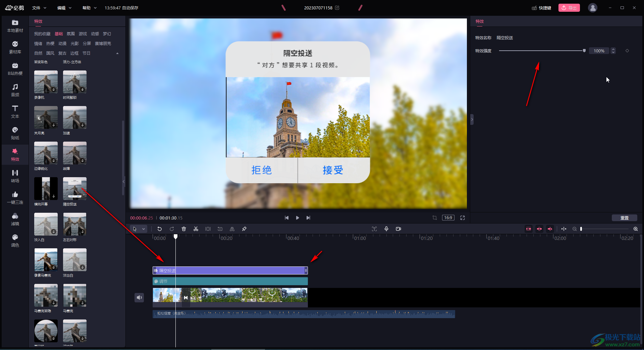Zoom out timeline with minus magnifier
The width and height of the screenshot is (644, 350).
[575, 229]
